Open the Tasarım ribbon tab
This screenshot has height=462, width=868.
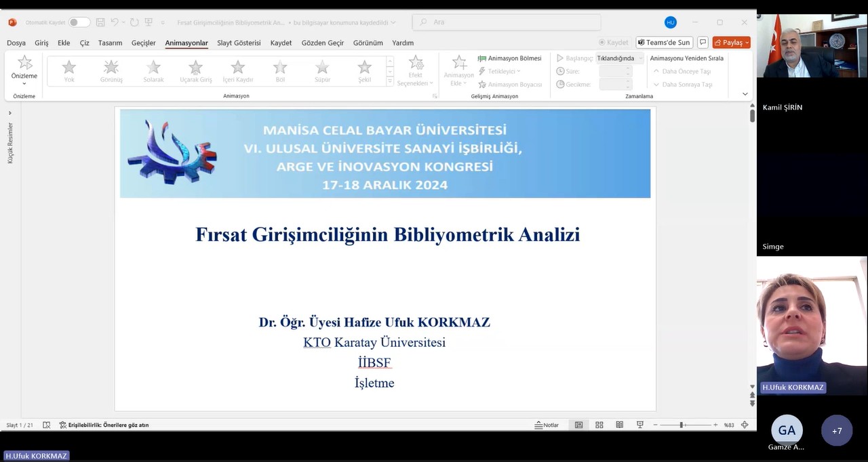(110, 43)
